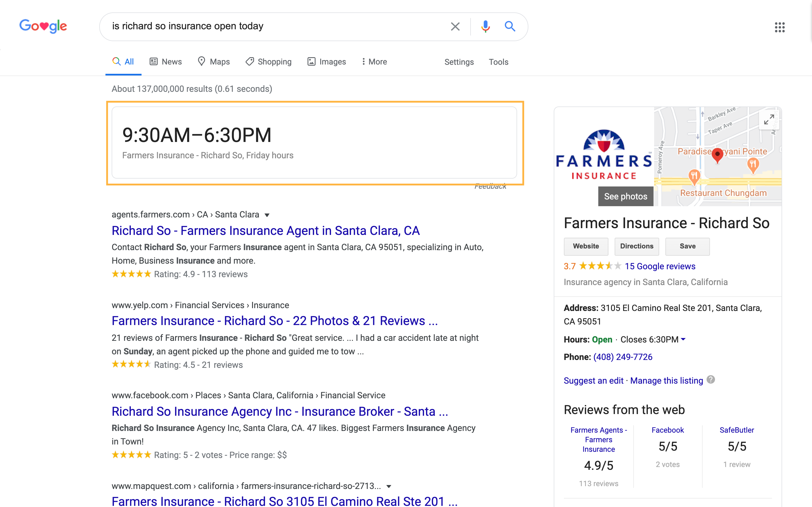Open the Google apps grid
812x507 pixels.
[x=780, y=27]
